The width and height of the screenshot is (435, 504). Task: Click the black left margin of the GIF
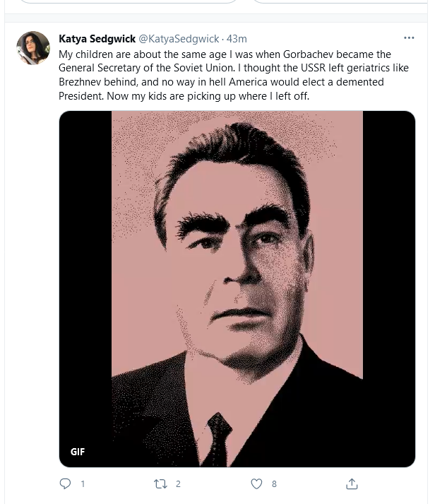pos(85,283)
